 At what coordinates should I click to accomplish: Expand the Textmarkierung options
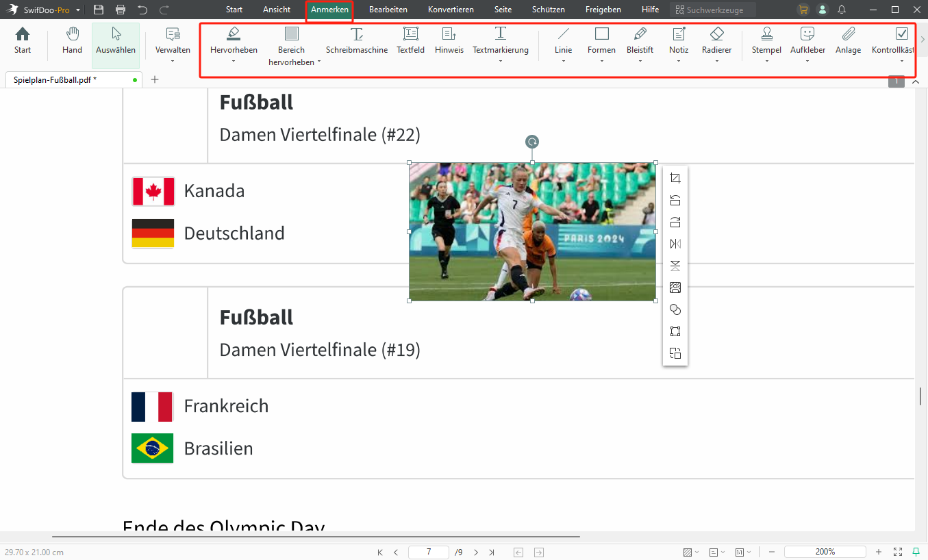click(x=501, y=62)
